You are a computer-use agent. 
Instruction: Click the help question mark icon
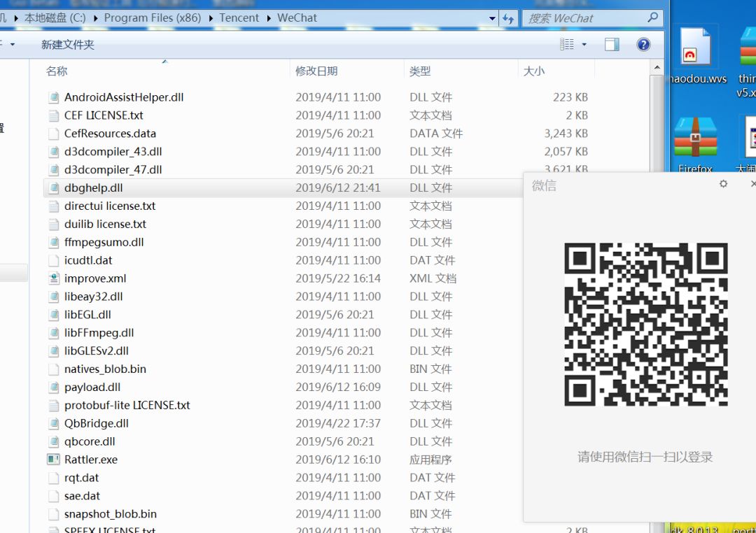click(x=643, y=45)
